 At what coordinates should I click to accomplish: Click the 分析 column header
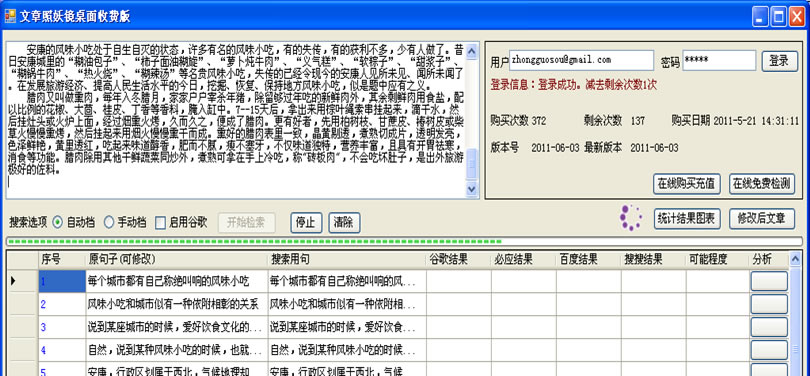tap(769, 260)
